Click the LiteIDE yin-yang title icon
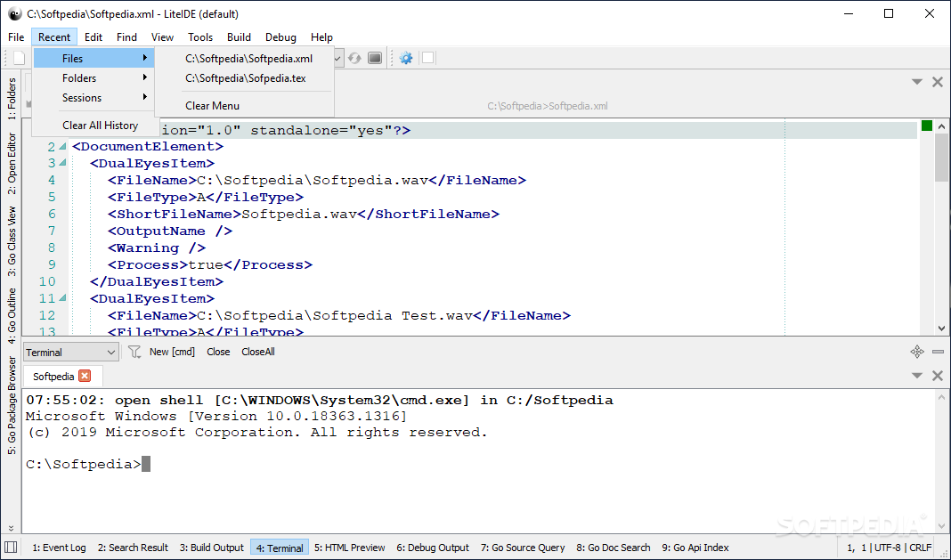 14,13
